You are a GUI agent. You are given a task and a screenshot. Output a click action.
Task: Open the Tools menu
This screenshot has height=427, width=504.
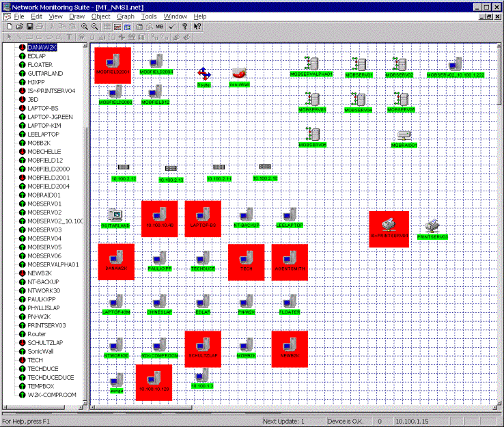tap(149, 16)
